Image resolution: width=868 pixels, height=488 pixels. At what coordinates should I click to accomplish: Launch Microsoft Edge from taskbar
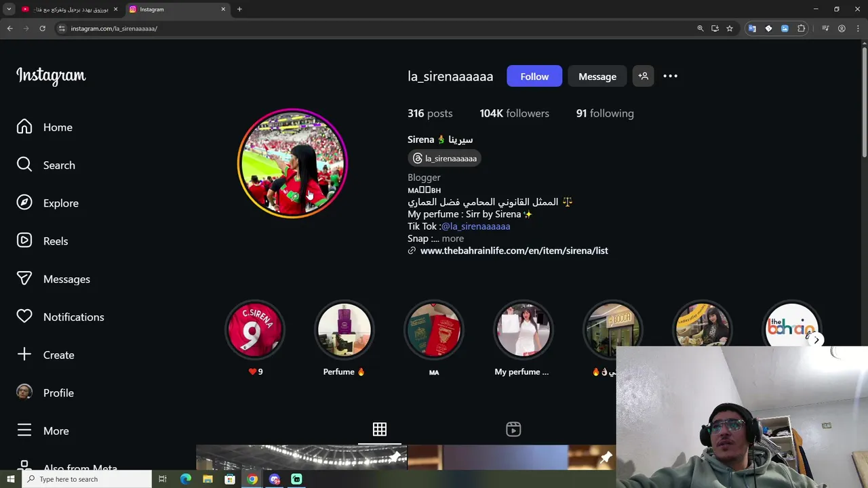185,479
